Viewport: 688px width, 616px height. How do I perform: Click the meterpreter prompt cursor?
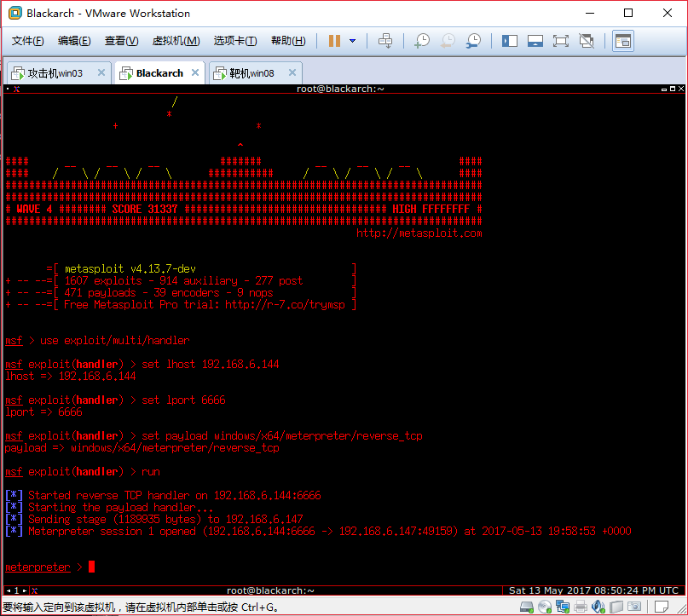pos(92,567)
